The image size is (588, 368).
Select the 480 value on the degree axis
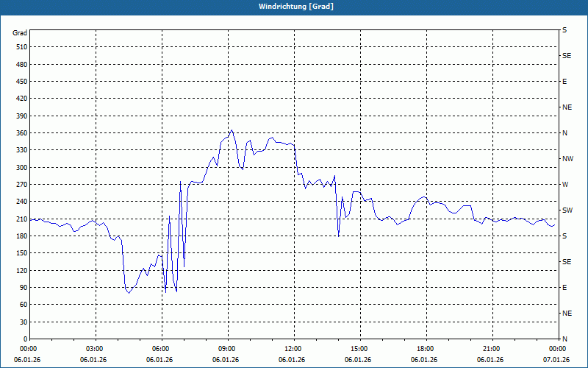pyautogui.click(x=22, y=64)
